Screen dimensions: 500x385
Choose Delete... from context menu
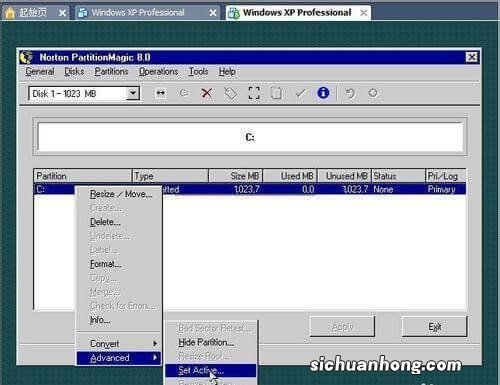(x=119, y=222)
